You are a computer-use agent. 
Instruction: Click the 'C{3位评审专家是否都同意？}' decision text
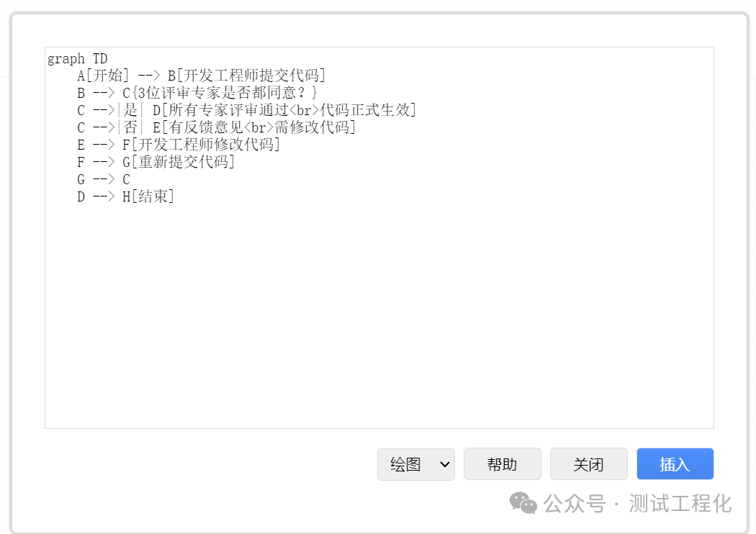pos(220,93)
